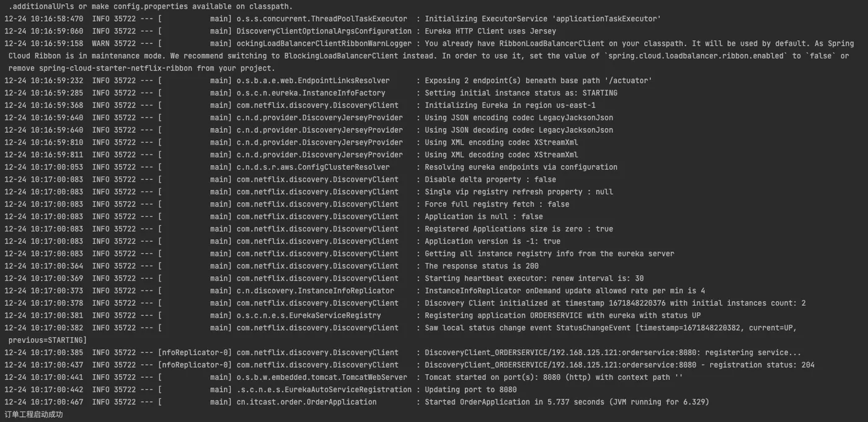
Task: Click the 'Exposing 2 endpoint(s)' log message
Action: coord(538,81)
